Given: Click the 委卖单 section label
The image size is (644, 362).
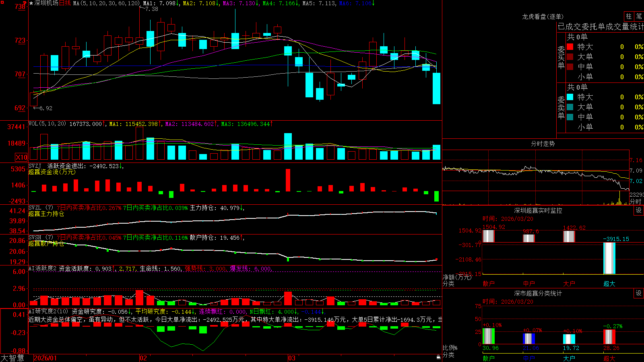Looking at the screenshot, I should 561,107.
